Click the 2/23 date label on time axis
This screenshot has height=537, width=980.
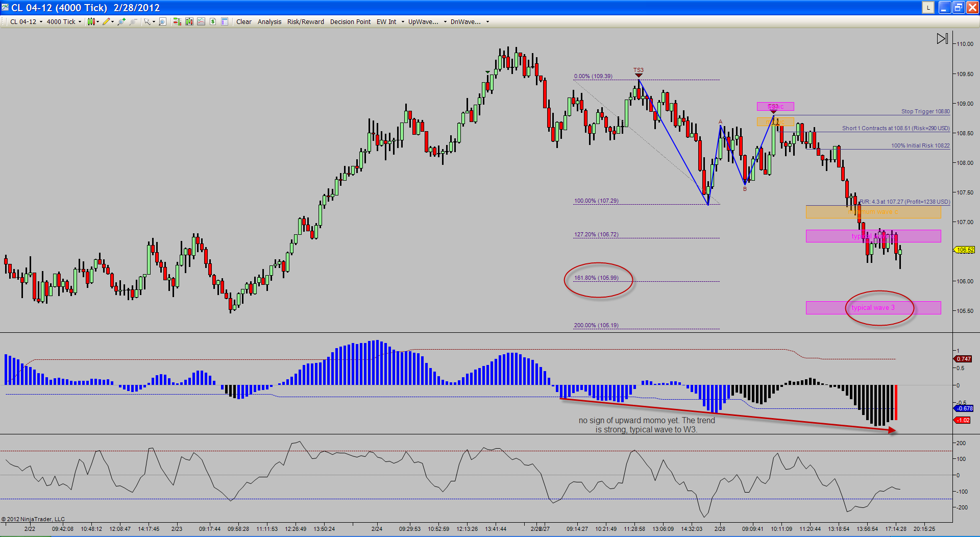point(177,529)
